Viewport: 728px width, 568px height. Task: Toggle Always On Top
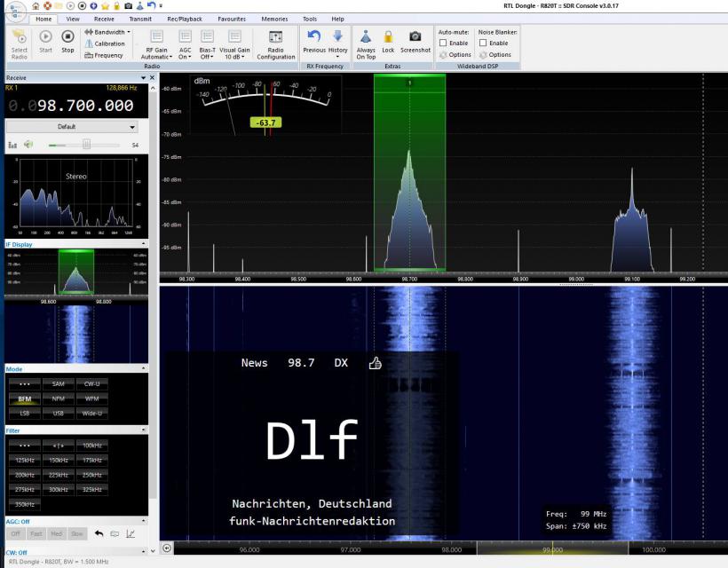coord(366,44)
